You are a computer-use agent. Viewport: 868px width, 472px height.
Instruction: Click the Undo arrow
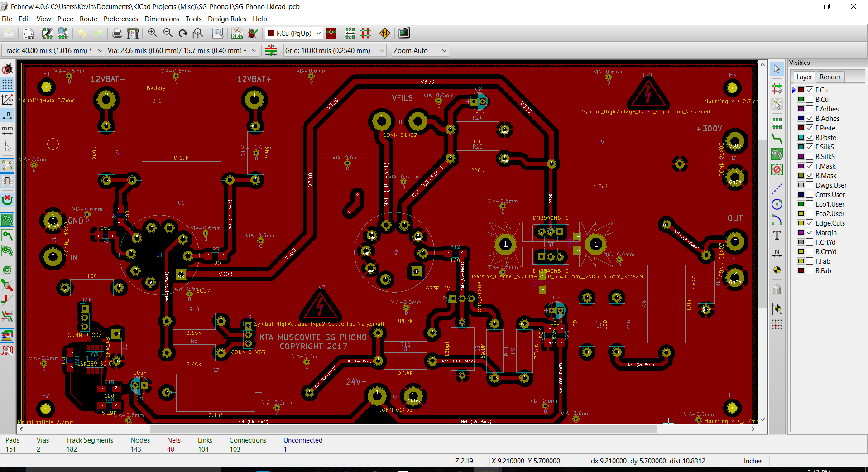pos(82,33)
